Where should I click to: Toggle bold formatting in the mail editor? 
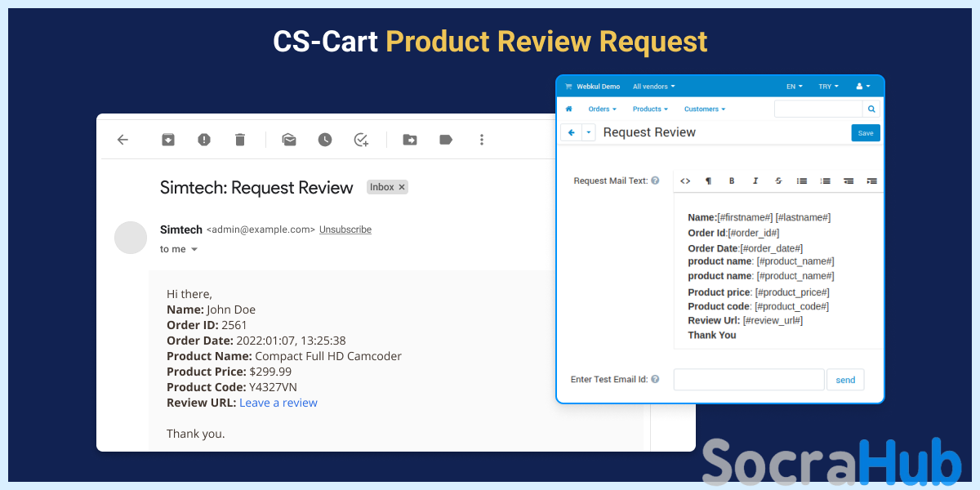pos(732,180)
